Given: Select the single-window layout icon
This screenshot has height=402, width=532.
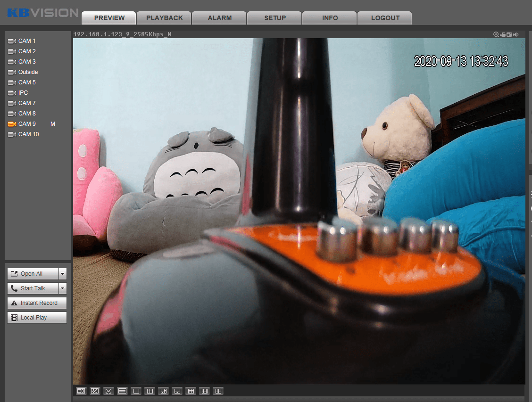Looking at the screenshot, I should pyautogui.click(x=136, y=391).
